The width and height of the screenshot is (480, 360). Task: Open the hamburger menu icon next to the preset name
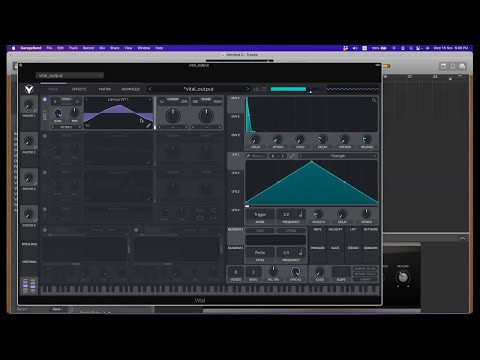tap(264, 89)
